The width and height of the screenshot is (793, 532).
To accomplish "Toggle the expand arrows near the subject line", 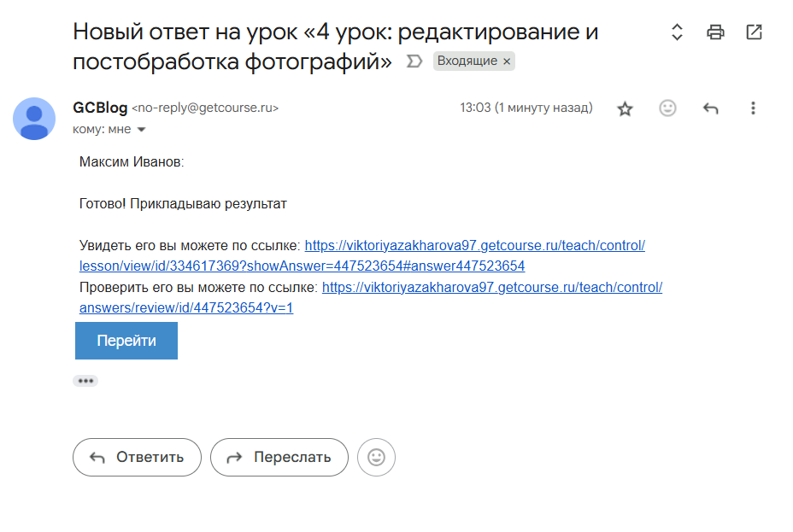I will 676,32.
